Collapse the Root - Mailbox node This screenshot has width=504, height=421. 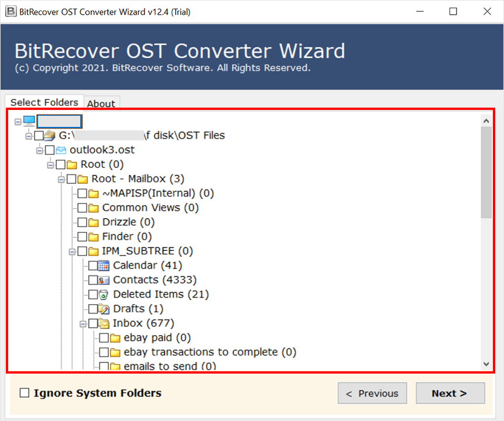(61, 179)
